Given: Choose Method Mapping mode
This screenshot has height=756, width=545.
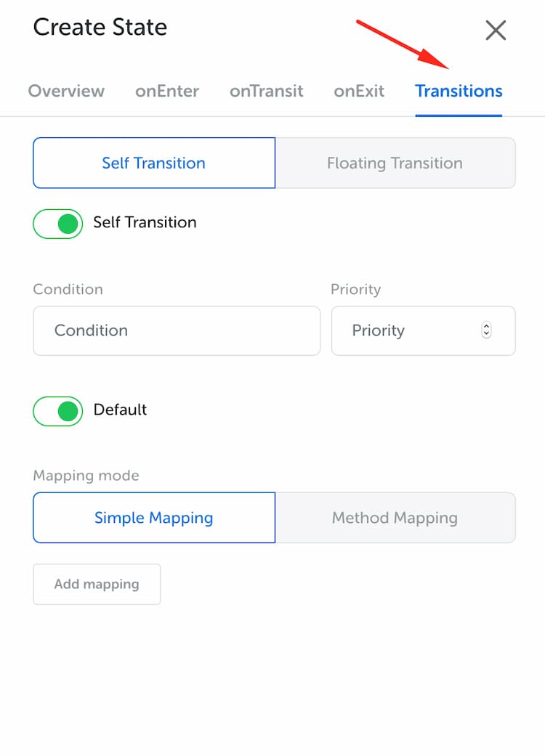Looking at the screenshot, I should click(395, 518).
